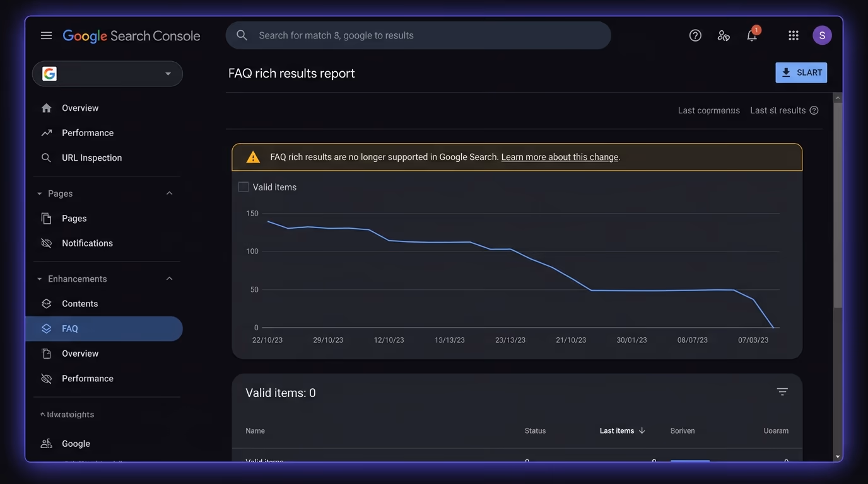Click Last coprmenuıs option
Image resolution: width=868 pixels, height=484 pixels.
click(709, 110)
